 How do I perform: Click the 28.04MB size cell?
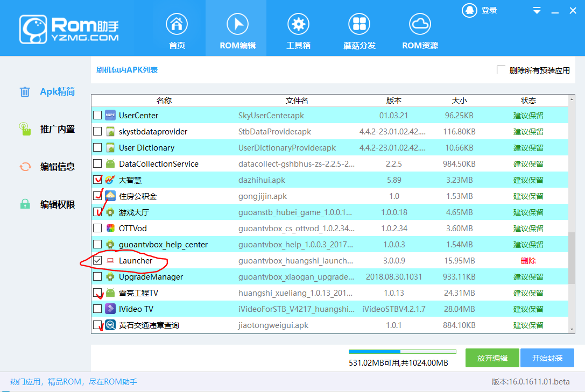tap(459, 309)
